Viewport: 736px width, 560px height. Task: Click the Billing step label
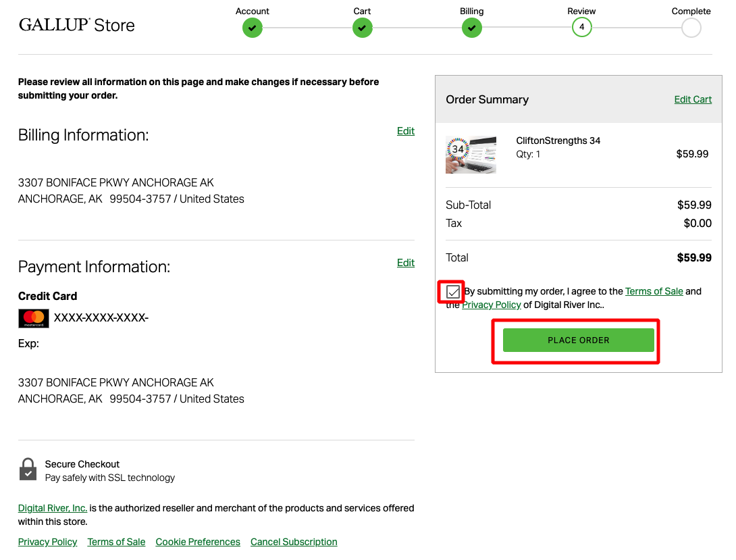click(472, 11)
